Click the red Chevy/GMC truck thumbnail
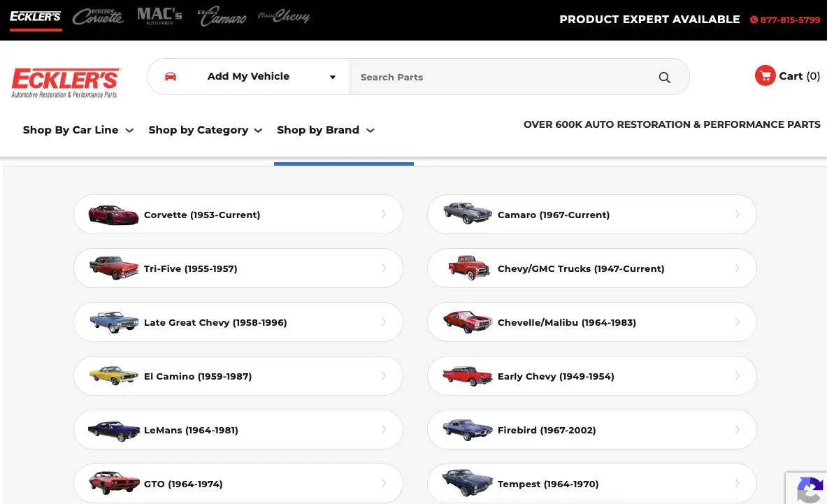The width and height of the screenshot is (827, 504). click(469, 267)
